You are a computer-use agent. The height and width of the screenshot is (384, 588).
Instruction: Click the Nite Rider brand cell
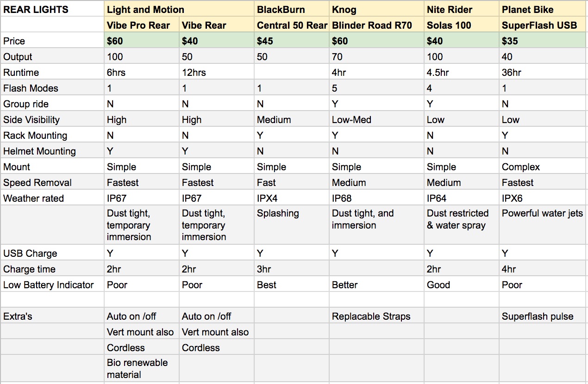click(x=450, y=9)
